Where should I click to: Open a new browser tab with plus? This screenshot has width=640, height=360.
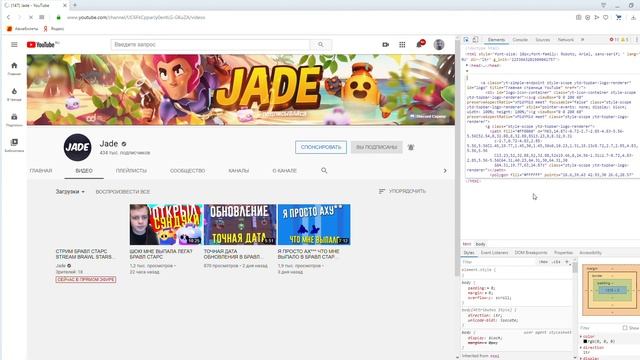[75, 5]
